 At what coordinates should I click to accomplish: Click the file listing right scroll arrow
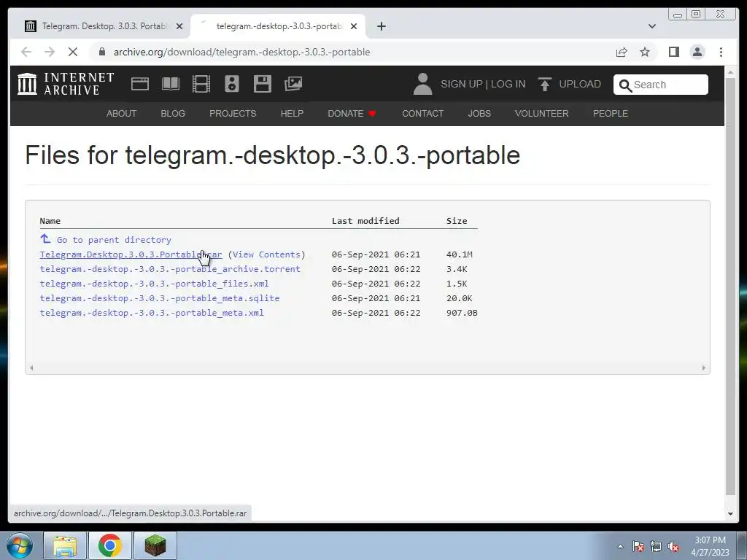tap(704, 367)
